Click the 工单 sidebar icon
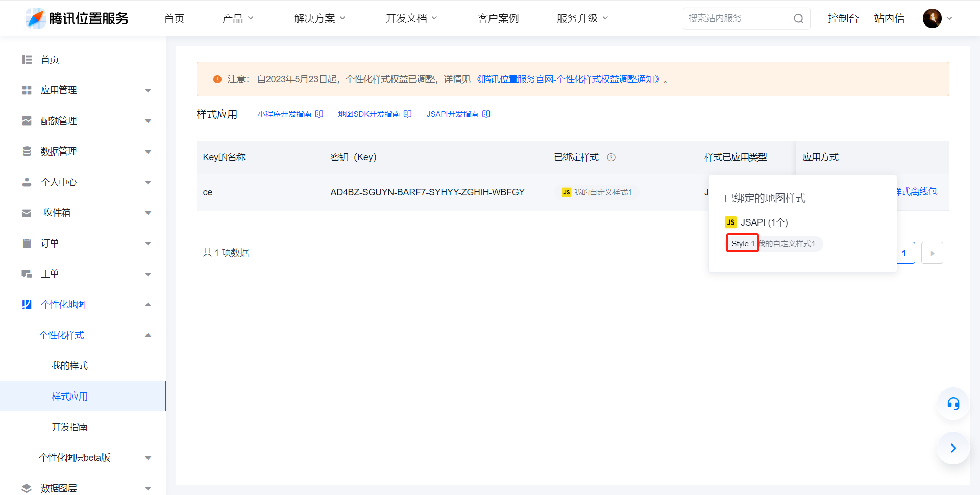 click(27, 274)
